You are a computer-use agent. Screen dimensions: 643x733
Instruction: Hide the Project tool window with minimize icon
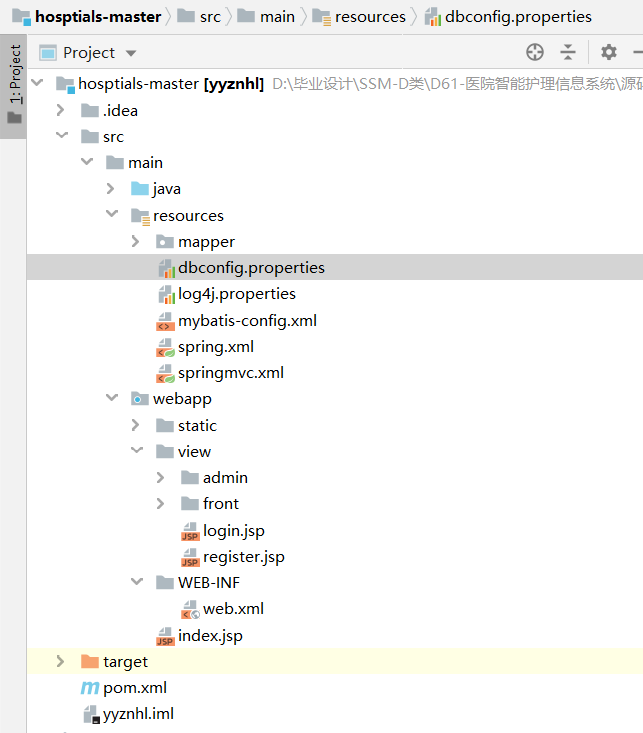(x=636, y=52)
